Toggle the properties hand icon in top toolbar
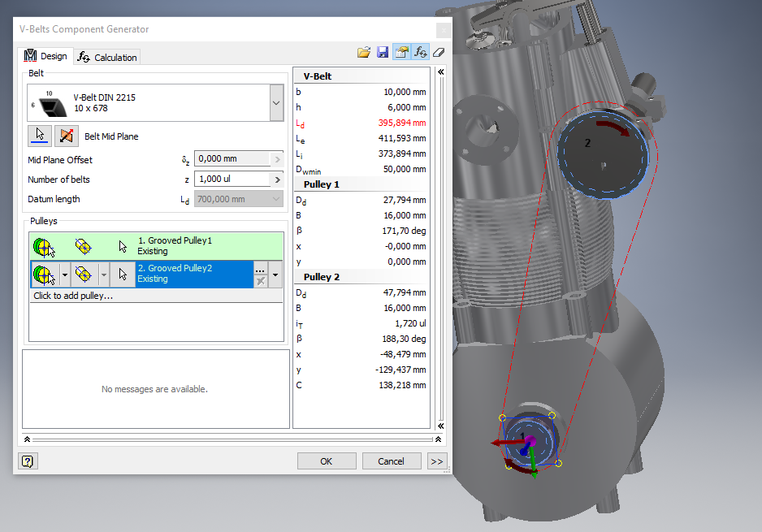This screenshot has width=762, height=532. [401, 52]
